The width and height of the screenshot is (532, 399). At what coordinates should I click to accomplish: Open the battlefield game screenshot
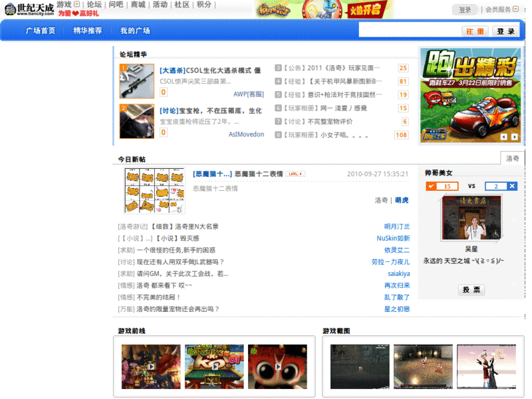423,366
